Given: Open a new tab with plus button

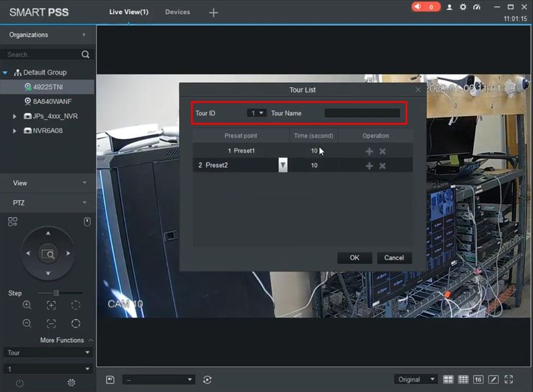Looking at the screenshot, I should coord(213,13).
